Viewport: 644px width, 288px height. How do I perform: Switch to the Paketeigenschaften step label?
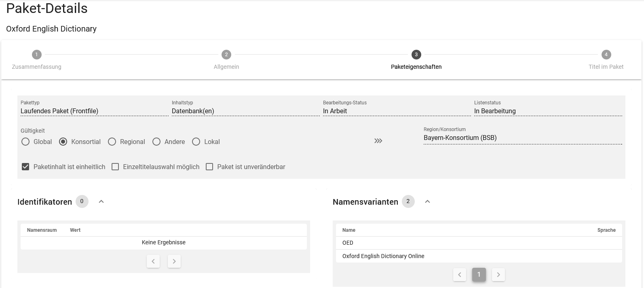416,67
